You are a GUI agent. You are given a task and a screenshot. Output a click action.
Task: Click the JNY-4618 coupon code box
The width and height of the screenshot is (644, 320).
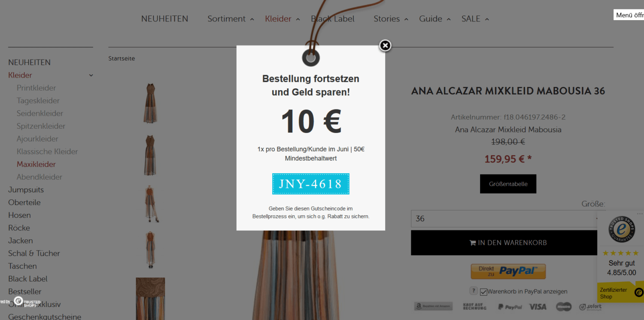[311, 184]
